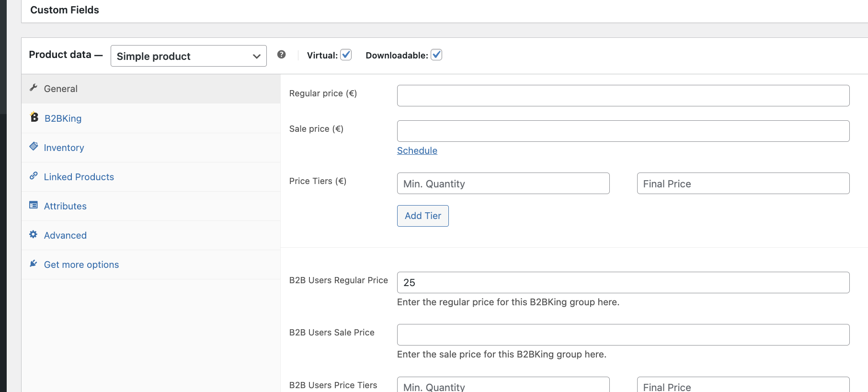
Task: Click the 'B2B Users Price Tiers' label
Action: point(333,385)
